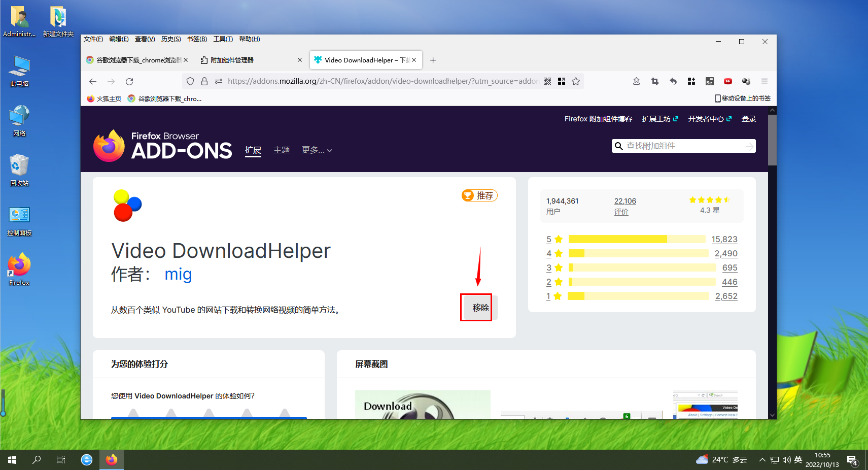Click the 5-star rating bar
Image resolution: width=868 pixels, height=470 pixels.
(637, 239)
